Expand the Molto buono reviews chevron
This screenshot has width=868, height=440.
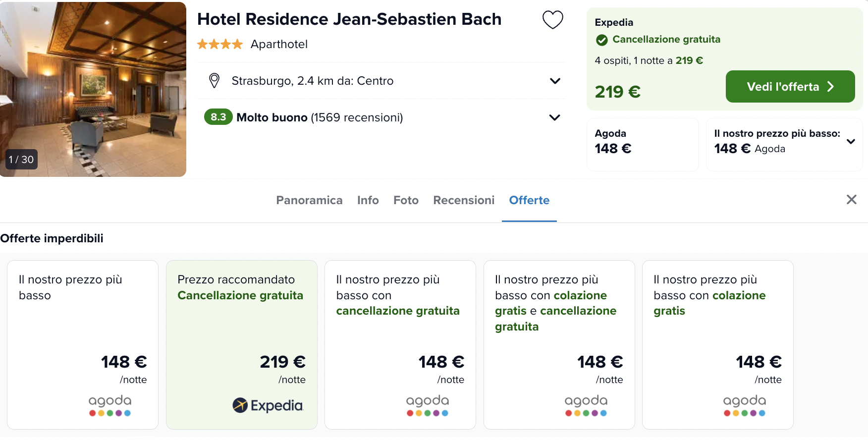(x=555, y=117)
